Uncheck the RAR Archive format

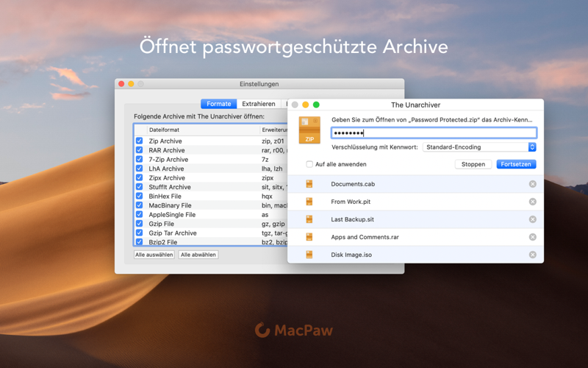pyautogui.click(x=139, y=150)
